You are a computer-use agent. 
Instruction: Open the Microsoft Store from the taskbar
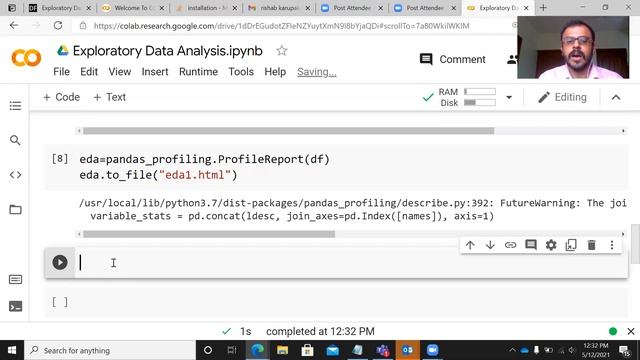tap(307, 350)
